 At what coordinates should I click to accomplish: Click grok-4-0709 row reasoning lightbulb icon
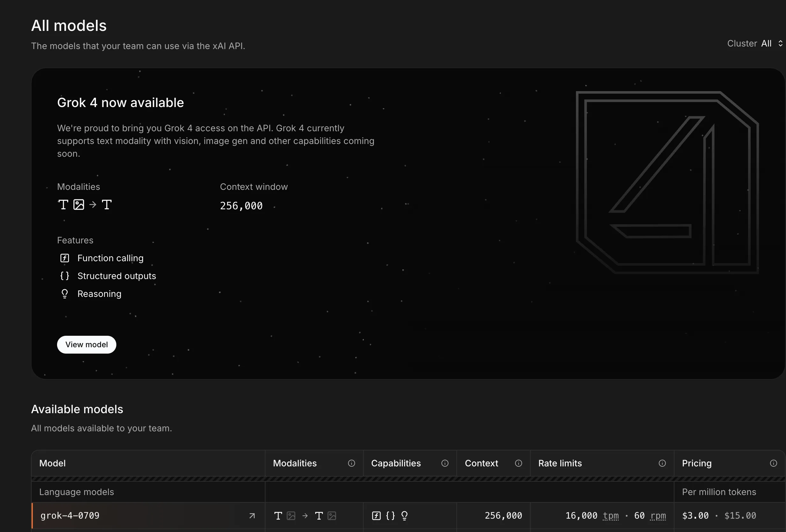[404, 516]
